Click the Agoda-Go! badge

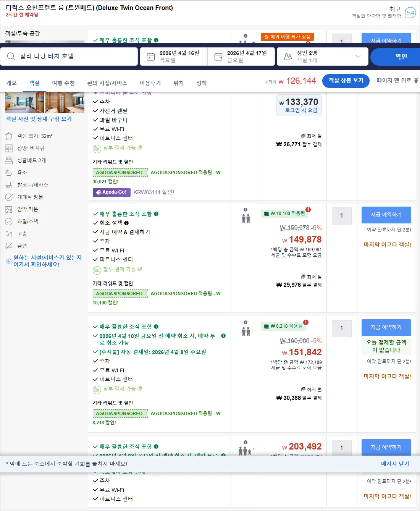pos(111,192)
